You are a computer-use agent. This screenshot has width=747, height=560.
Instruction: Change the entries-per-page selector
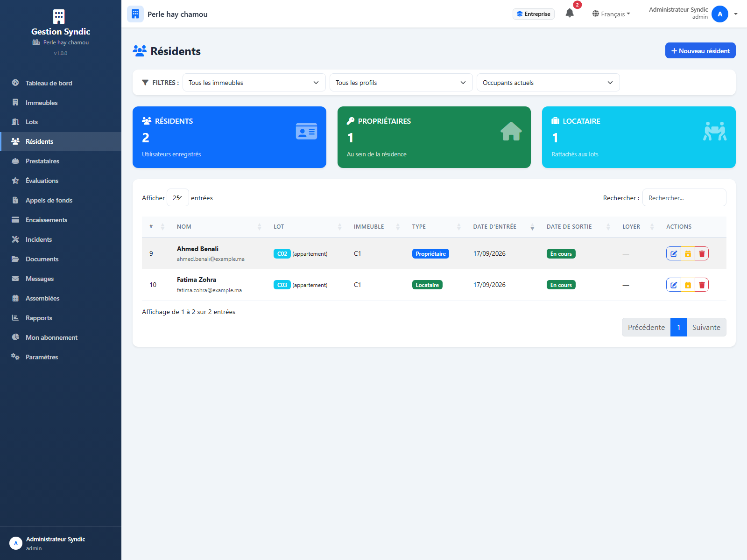pos(178,197)
